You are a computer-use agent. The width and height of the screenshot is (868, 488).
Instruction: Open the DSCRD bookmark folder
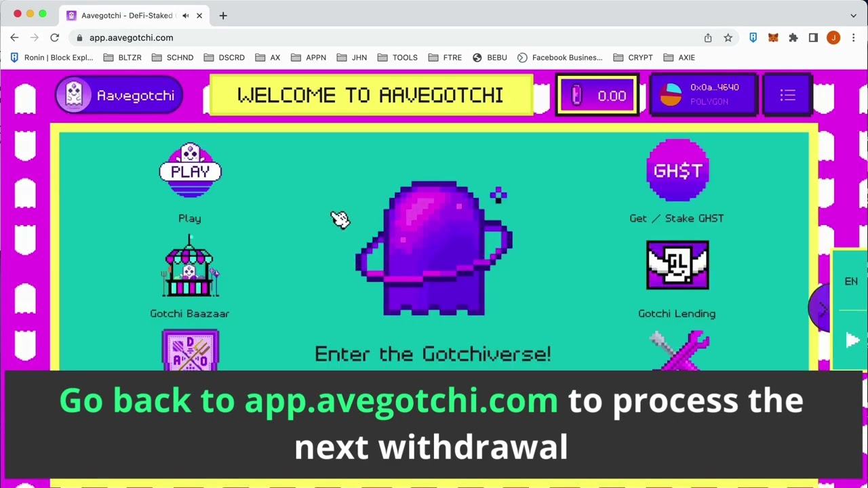[224, 58]
